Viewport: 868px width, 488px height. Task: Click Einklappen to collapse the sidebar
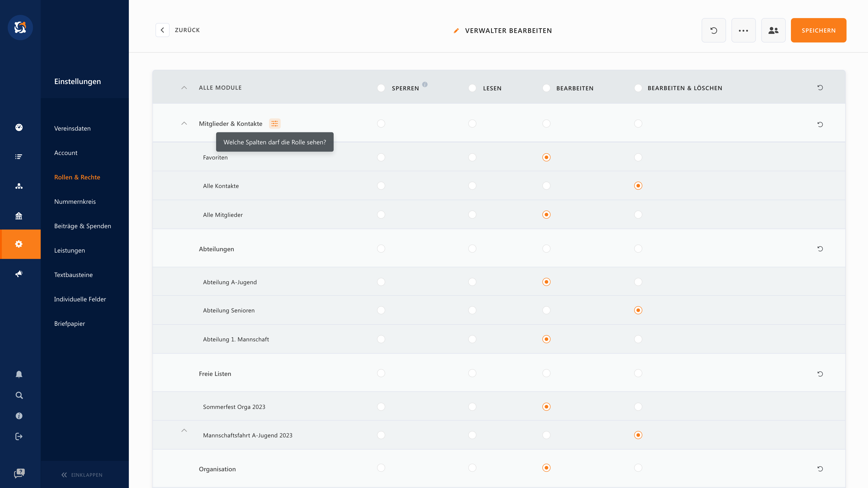click(82, 475)
